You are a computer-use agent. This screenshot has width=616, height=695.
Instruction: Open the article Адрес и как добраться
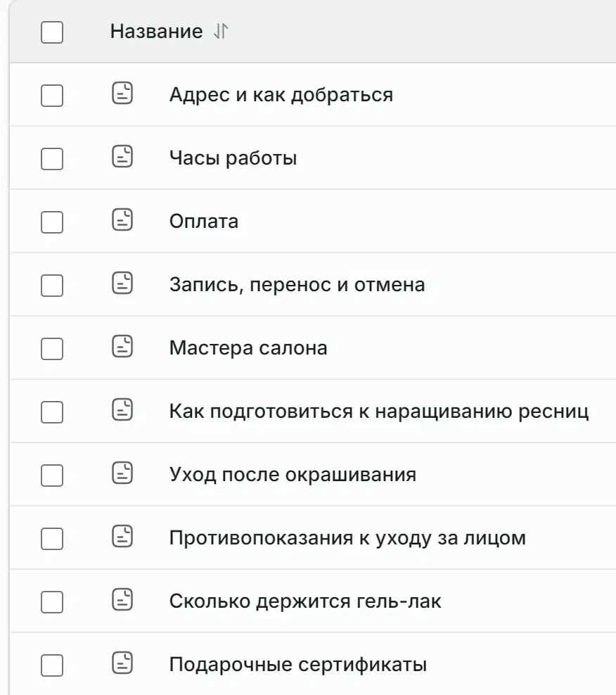coord(281,95)
